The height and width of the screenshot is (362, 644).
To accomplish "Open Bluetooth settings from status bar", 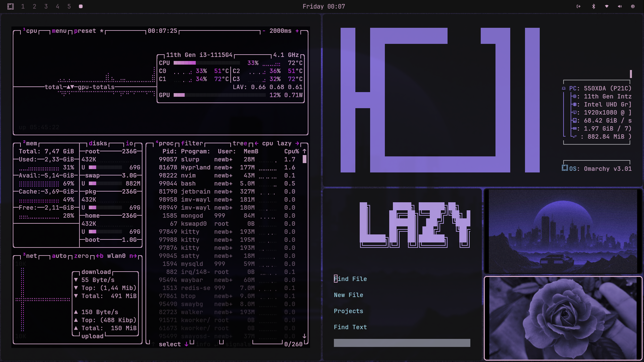I will pos(593,6).
